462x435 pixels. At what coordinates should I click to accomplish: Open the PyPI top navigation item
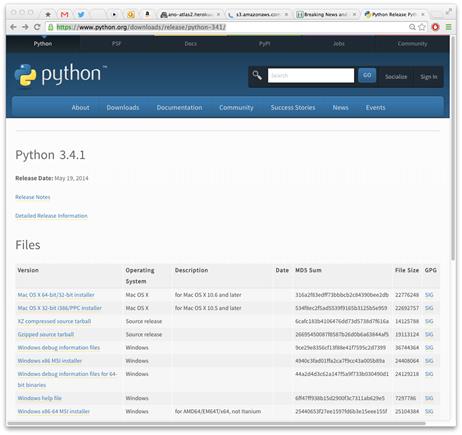tap(265, 44)
